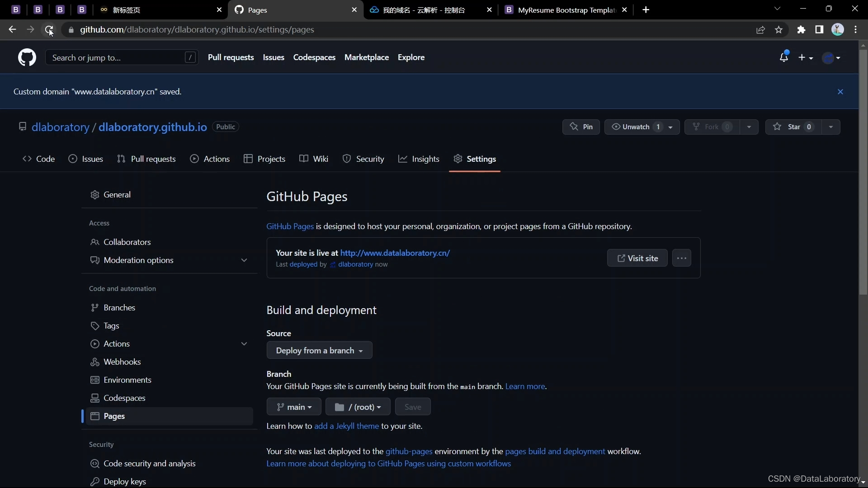The height and width of the screenshot is (488, 868).
Task: Share this page via address bar icon
Action: tap(760, 30)
